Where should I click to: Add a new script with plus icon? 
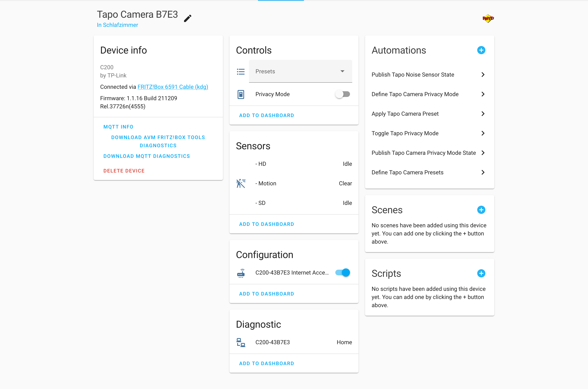481,273
